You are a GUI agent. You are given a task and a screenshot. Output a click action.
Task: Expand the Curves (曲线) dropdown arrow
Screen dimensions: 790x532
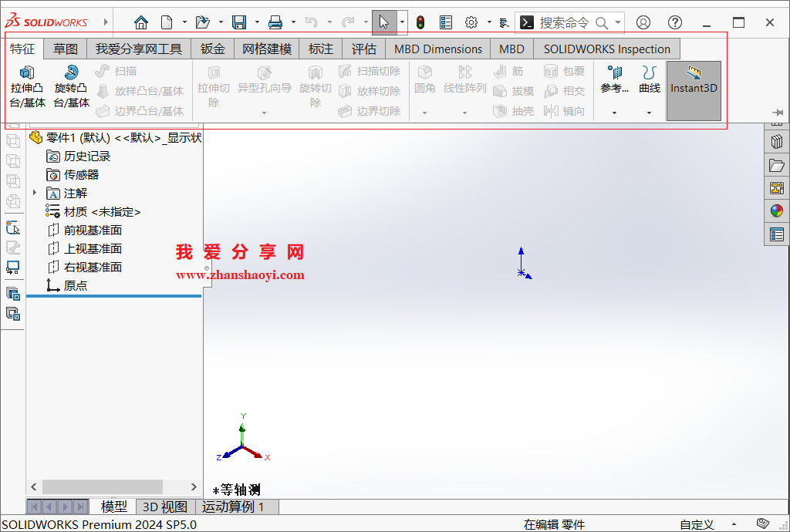649,113
